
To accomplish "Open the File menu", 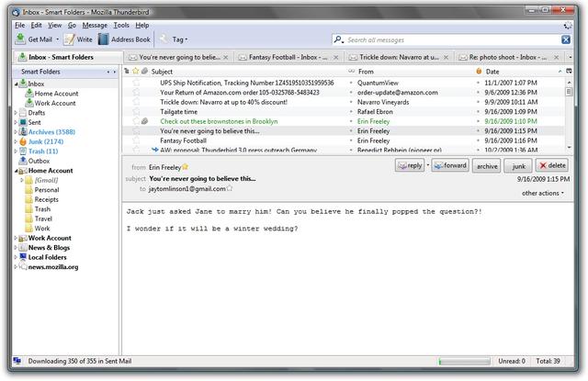I will coord(19,25).
